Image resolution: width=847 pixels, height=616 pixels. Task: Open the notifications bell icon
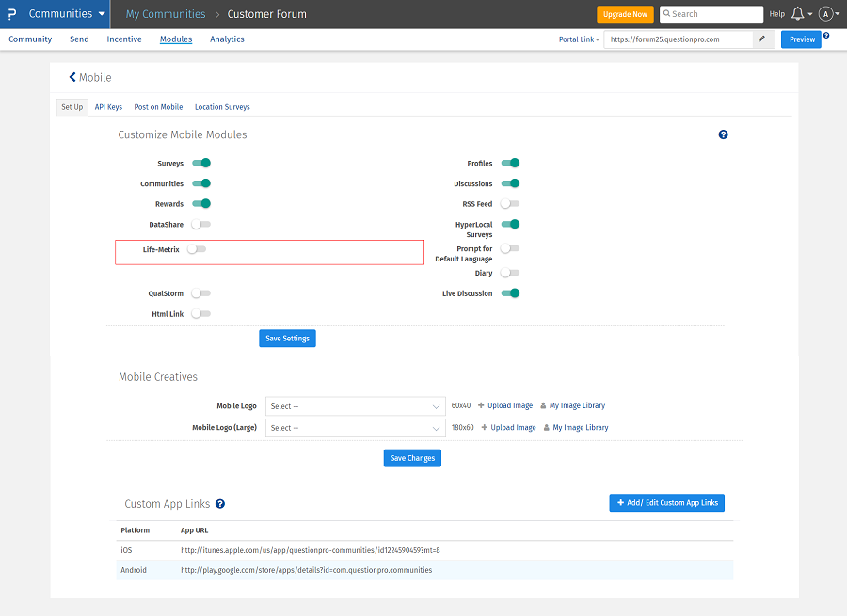coord(797,14)
